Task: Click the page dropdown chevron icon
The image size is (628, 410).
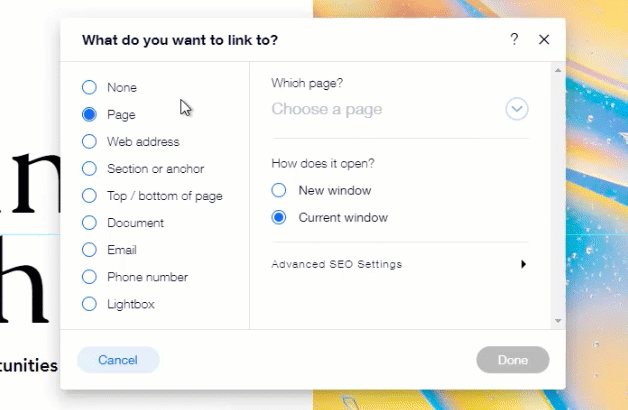Action: 516,109
